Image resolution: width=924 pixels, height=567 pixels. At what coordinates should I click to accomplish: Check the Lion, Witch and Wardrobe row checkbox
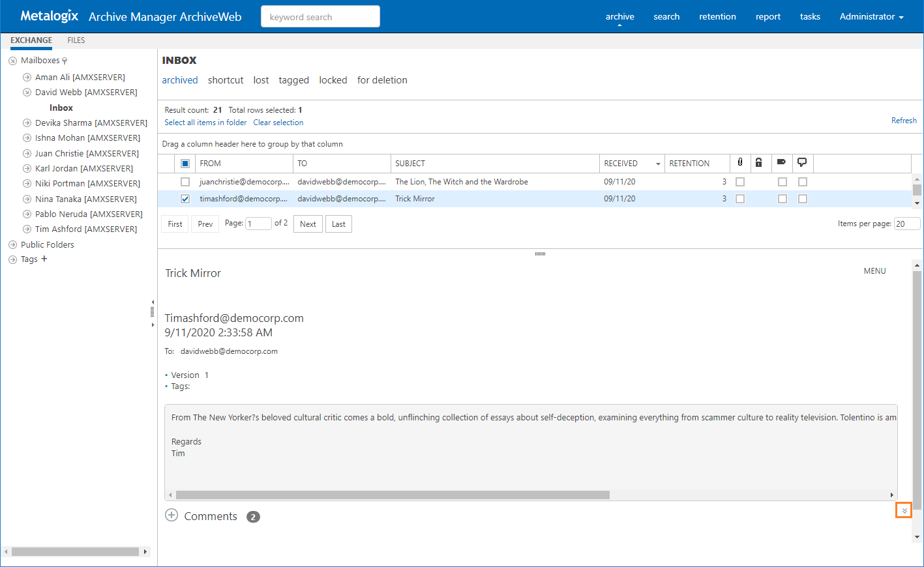[x=185, y=182]
